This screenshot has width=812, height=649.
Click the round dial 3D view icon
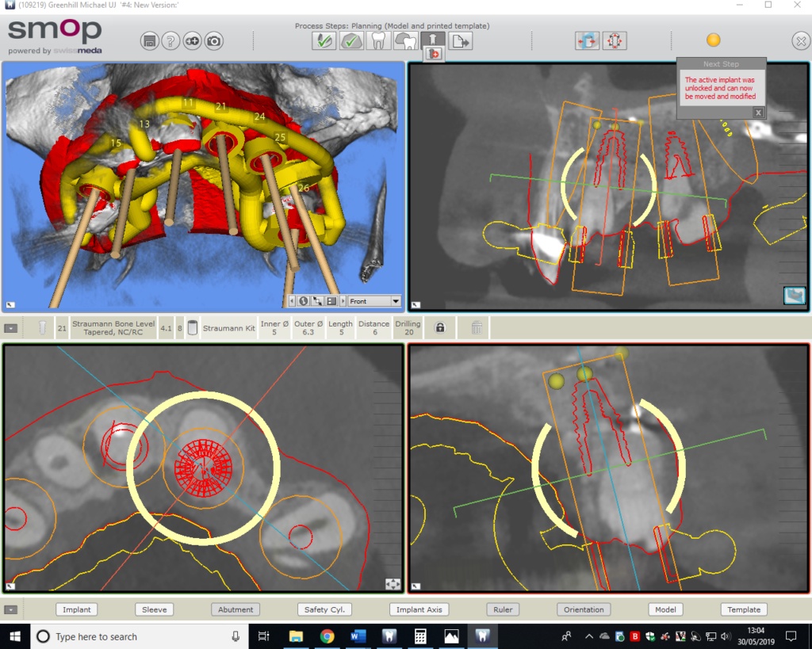[304, 301]
